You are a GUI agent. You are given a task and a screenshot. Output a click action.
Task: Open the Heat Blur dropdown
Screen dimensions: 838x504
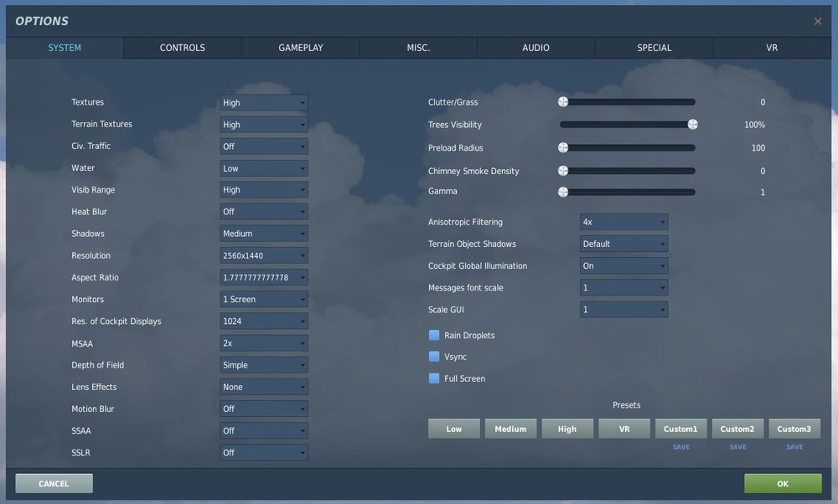(x=263, y=212)
